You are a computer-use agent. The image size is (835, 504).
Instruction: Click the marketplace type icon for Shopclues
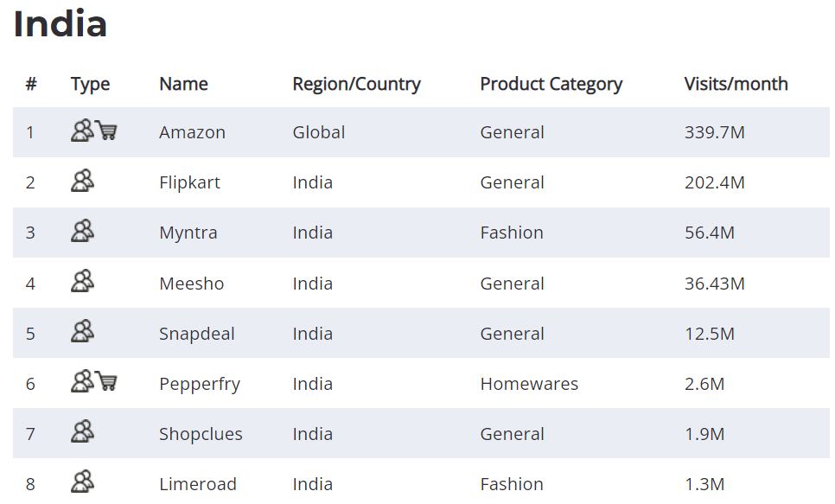click(x=82, y=431)
